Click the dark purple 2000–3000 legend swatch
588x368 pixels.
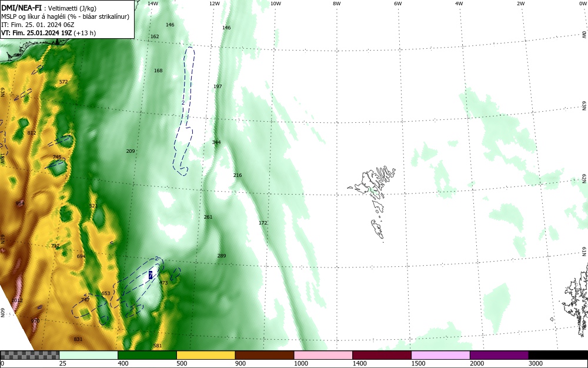tap(499, 355)
